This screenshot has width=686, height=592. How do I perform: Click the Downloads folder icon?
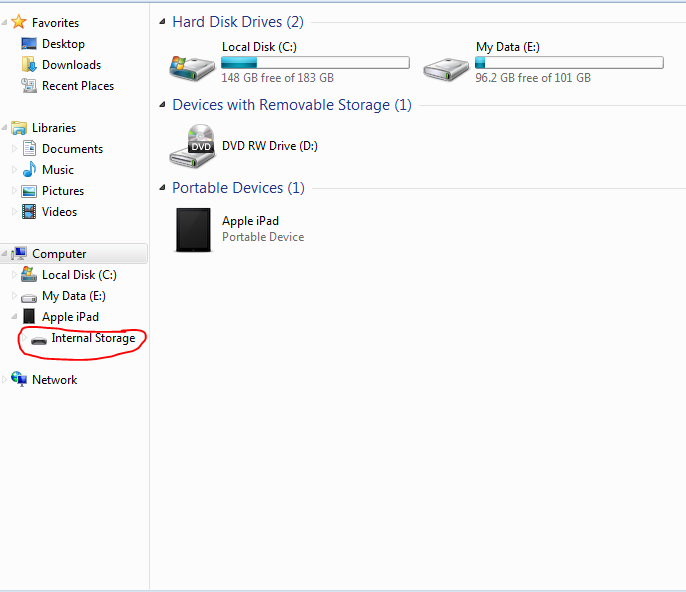pyautogui.click(x=29, y=64)
